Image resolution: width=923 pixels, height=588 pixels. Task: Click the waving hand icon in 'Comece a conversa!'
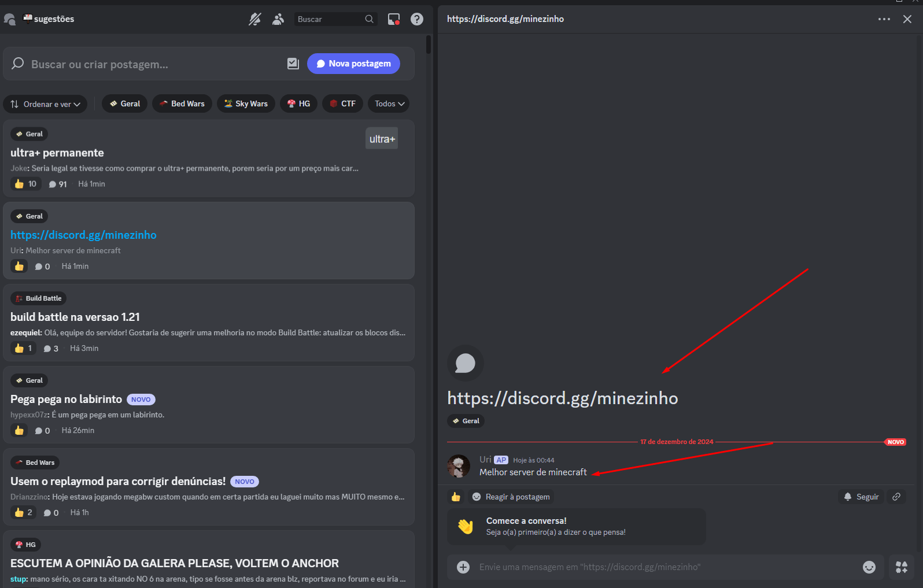click(x=466, y=526)
